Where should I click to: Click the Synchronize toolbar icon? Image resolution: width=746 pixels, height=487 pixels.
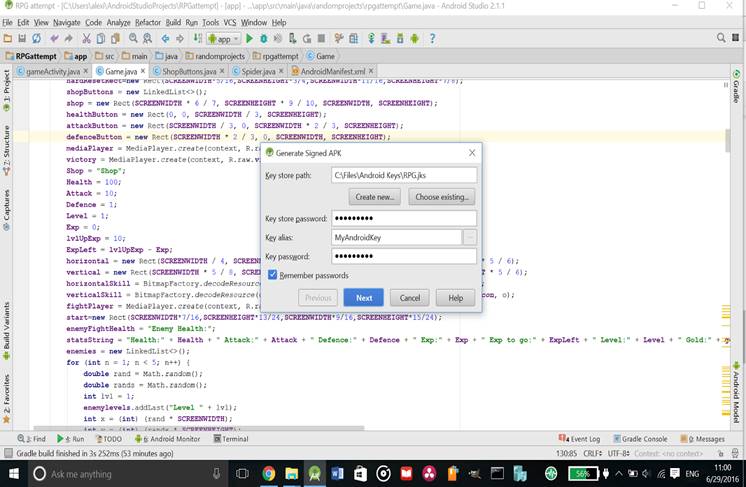click(37, 39)
